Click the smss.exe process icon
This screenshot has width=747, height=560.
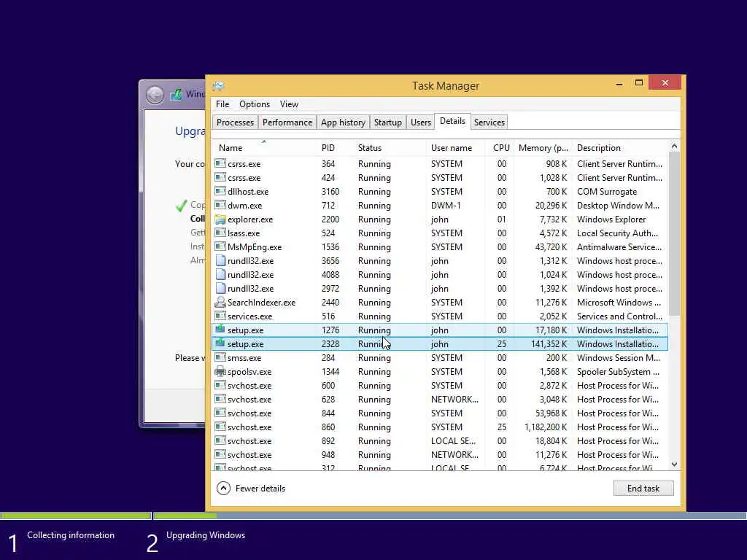[220, 357]
